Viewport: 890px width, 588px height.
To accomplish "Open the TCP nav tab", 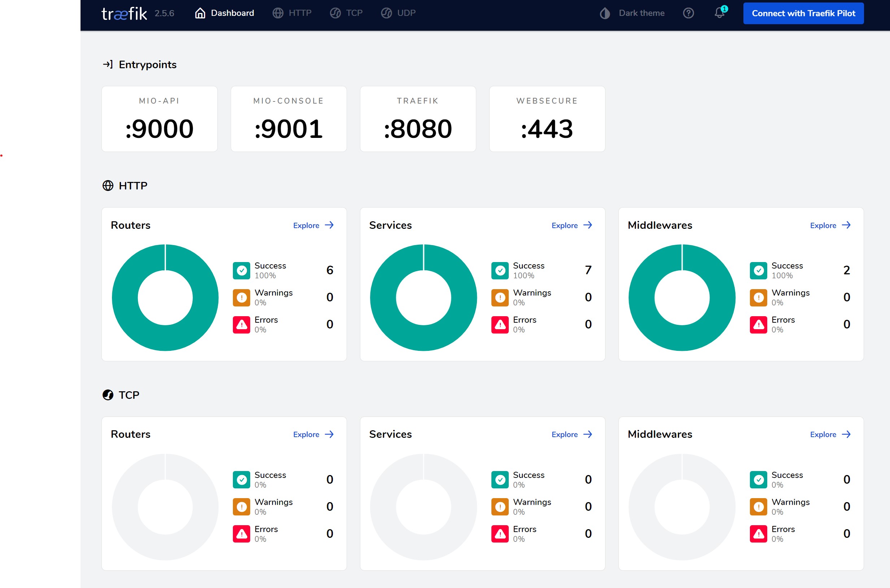I will (346, 13).
